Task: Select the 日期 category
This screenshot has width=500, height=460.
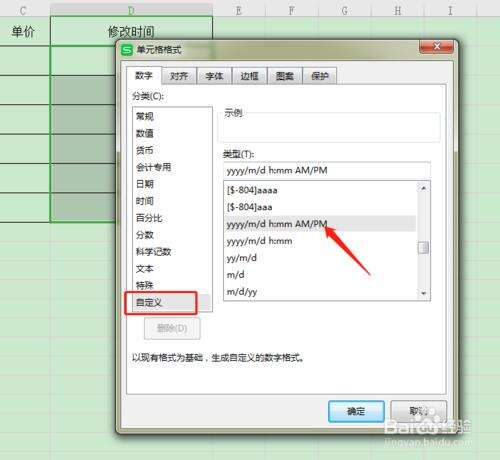Action: coord(172,184)
